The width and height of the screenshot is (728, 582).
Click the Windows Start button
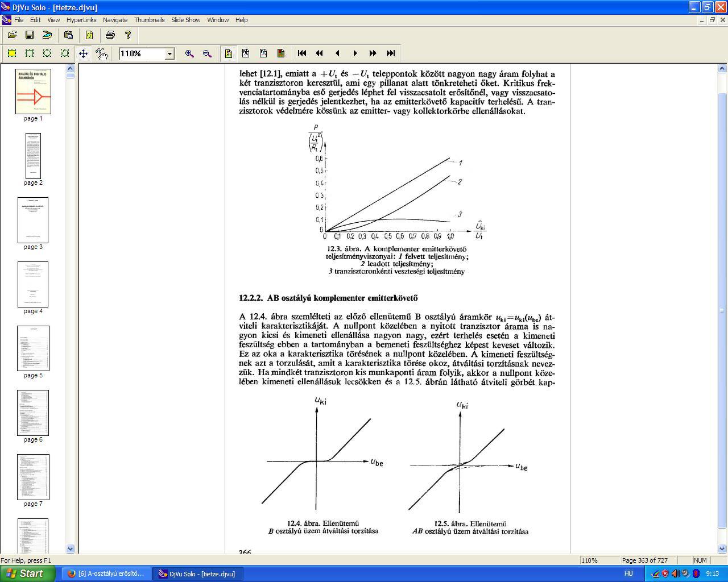pyautogui.click(x=28, y=573)
